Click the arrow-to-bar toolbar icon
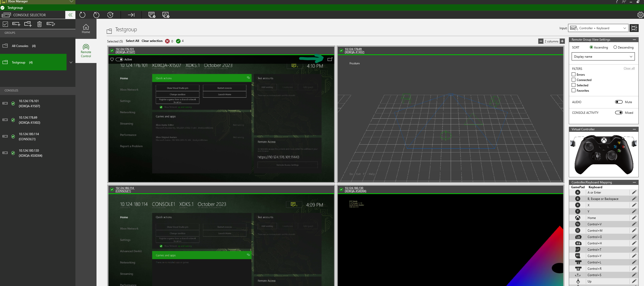This screenshot has width=644, height=286. pos(131,15)
